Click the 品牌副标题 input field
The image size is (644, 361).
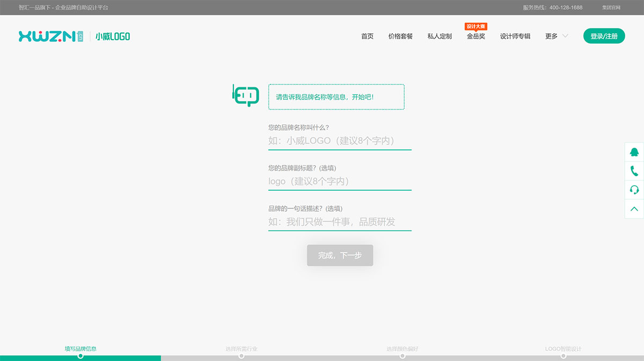click(x=340, y=181)
